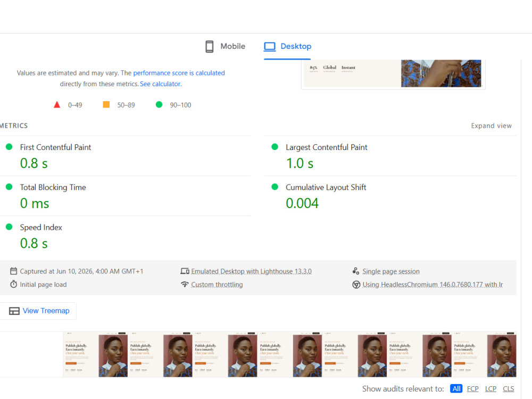Click Expand view for metrics
The width and height of the screenshot is (532, 399).
pyautogui.click(x=491, y=126)
